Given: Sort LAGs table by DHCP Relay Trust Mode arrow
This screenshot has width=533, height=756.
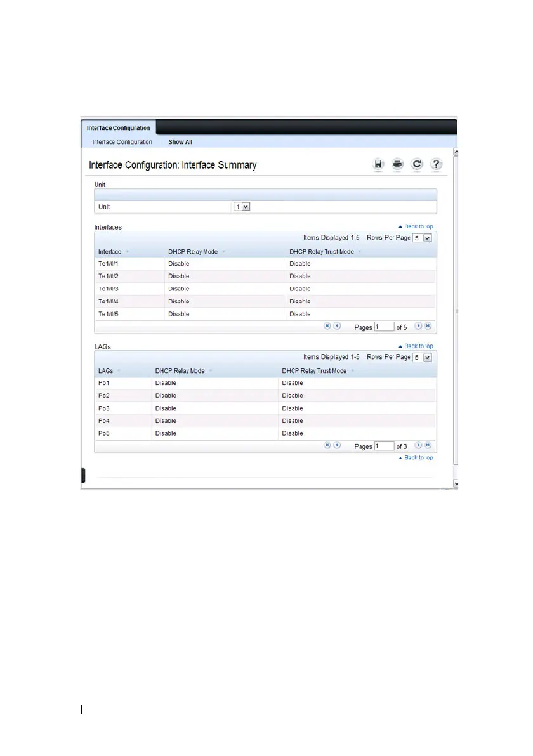Looking at the screenshot, I should 352,371.
